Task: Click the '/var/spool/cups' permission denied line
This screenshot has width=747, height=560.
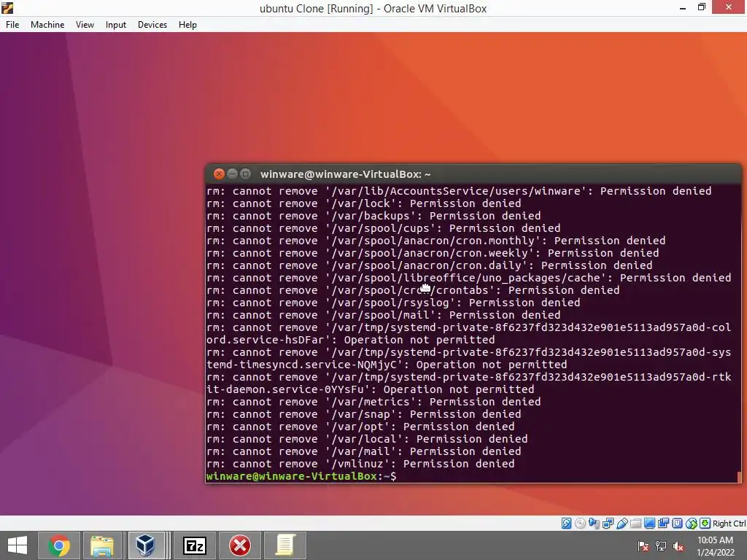Action: point(384,228)
